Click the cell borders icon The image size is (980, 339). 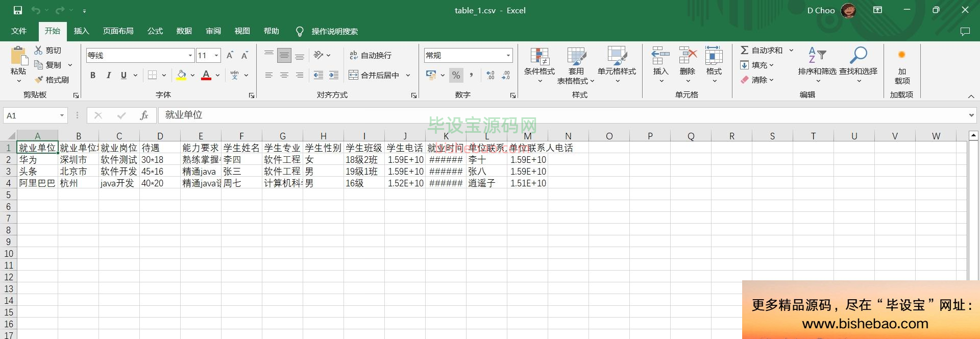tap(152, 75)
